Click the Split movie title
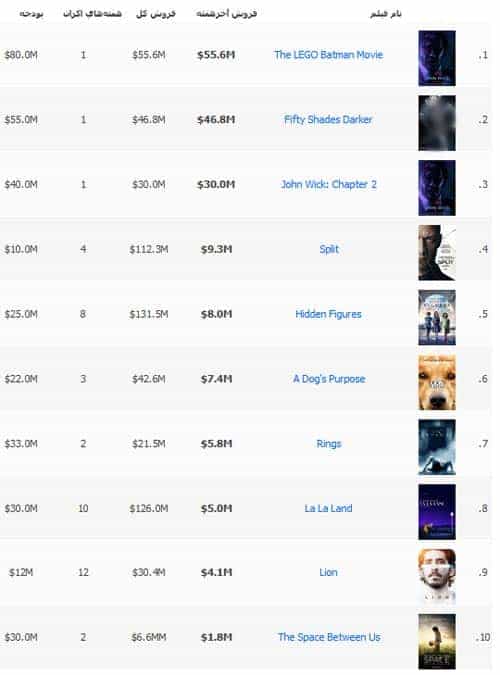The image size is (500, 675). (x=329, y=249)
